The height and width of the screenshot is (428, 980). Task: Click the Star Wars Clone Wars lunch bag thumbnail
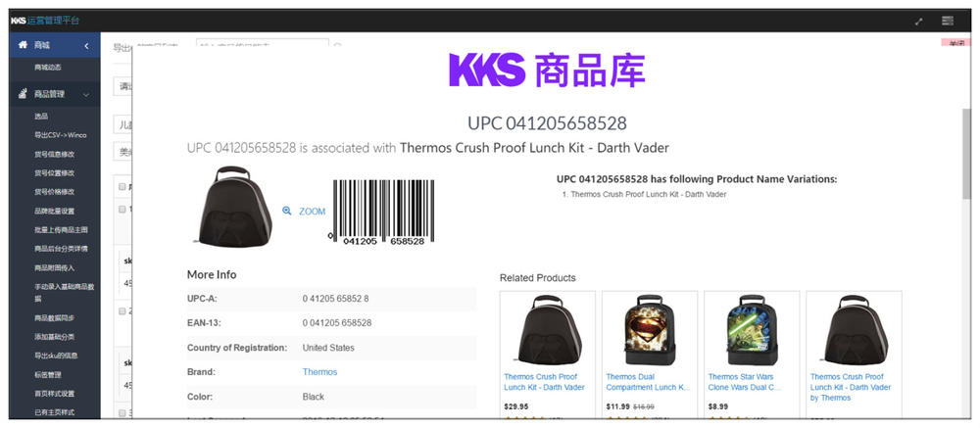[x=752, y=330]
